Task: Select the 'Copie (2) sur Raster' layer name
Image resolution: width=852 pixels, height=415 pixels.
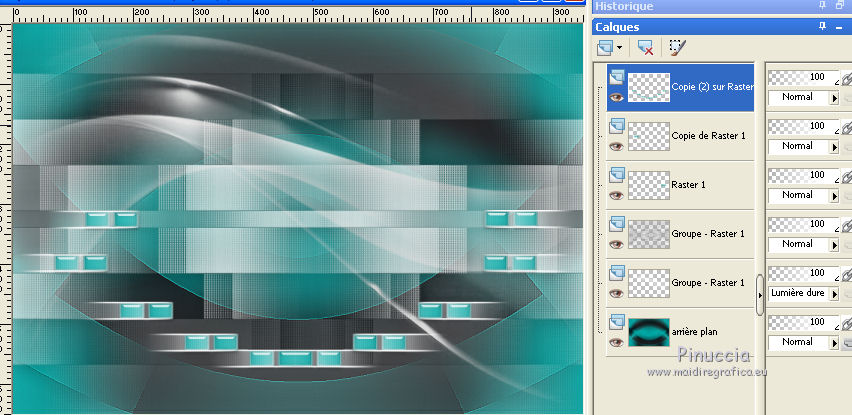Action: [712, 87]
